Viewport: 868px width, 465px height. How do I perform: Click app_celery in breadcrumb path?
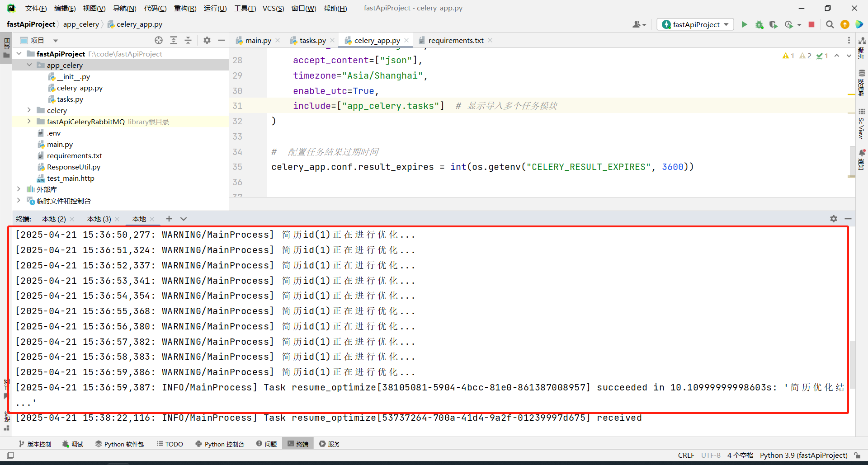(x=81, y=24)
